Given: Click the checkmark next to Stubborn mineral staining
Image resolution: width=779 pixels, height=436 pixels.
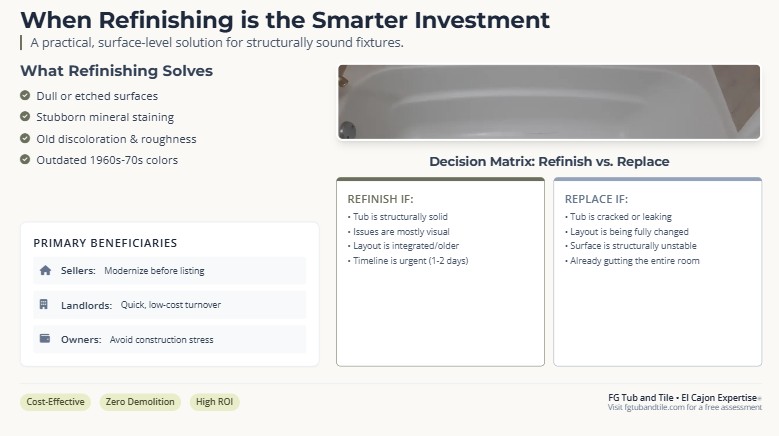Looking at the screenshot, I should click(25, 117).
